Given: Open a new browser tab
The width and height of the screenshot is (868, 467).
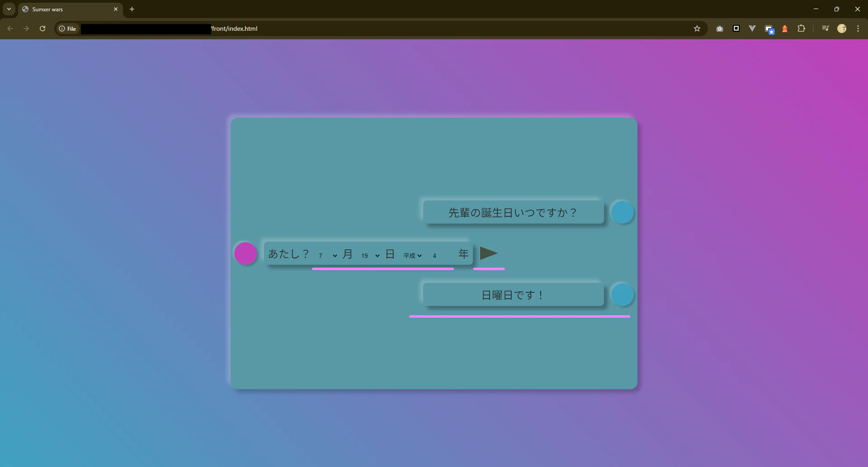Looking at the screenshot, I should click(132, 9).
